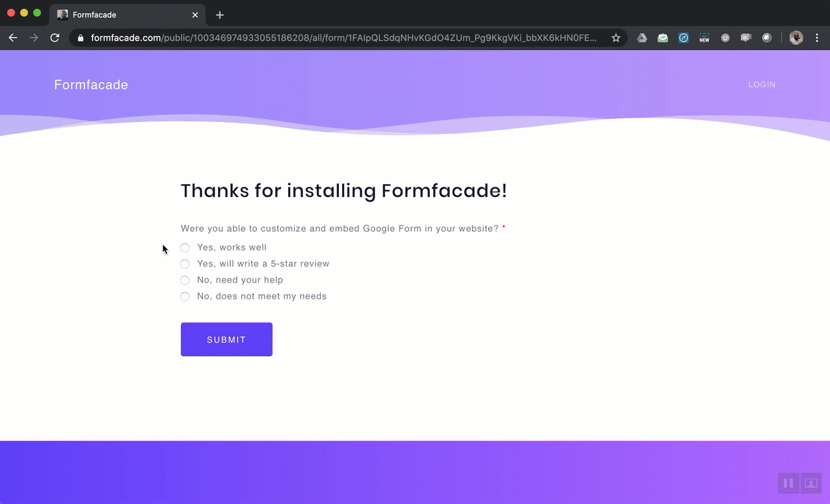This screenshot has height=504, width=830.
Task: Click the new tab plus button
Action: [x=219, y=14]
